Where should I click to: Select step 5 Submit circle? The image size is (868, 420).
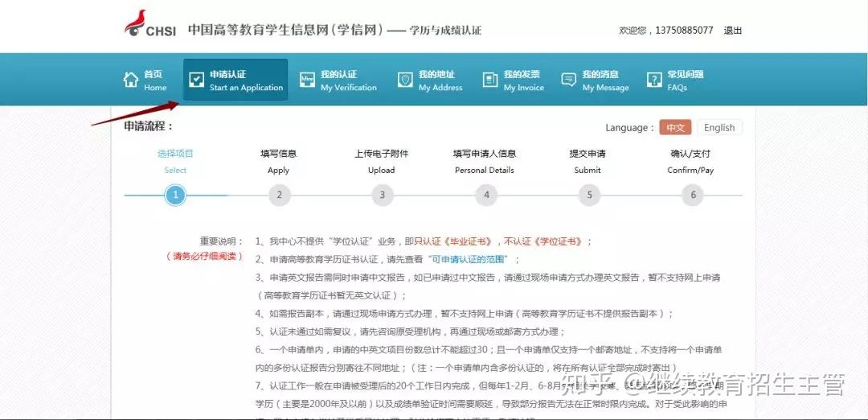click(589, 195)
